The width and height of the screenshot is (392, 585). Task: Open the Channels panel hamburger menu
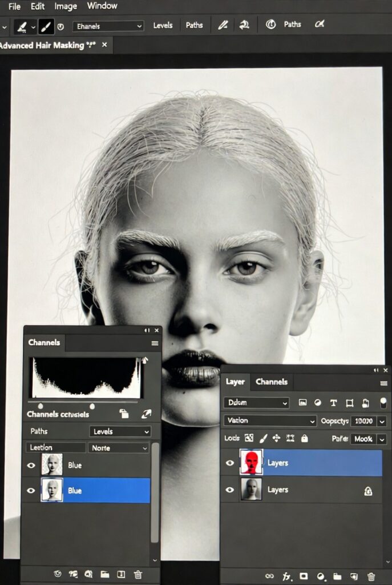pyautogui.click(x=155, y=343)
